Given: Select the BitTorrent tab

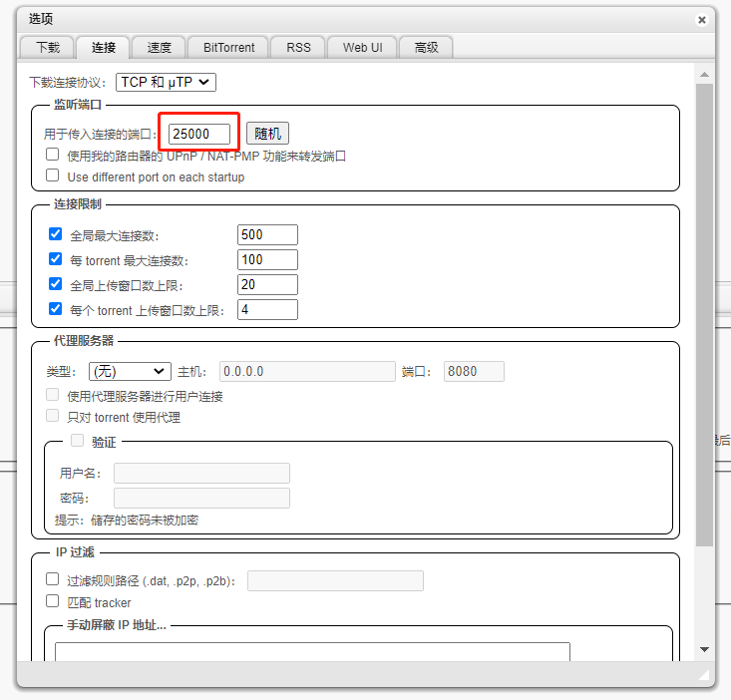Looking at the screenshot, I should (x=228, y=47).
